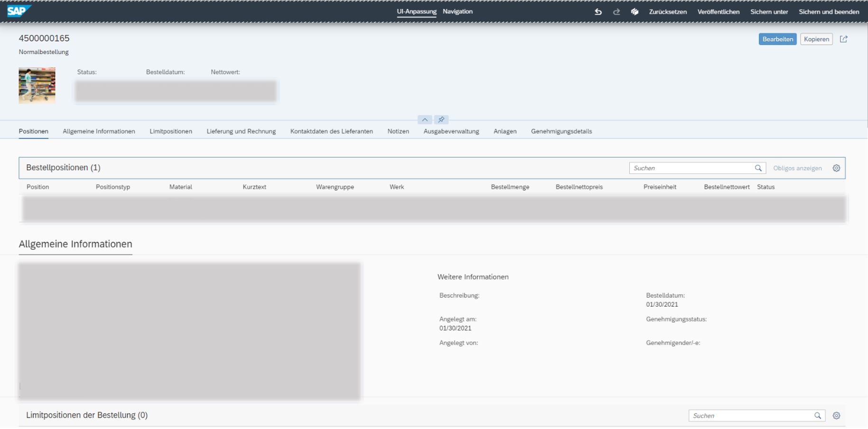Switch to Navigation mode
868x429 pixels.
click(x=457, y=11)
